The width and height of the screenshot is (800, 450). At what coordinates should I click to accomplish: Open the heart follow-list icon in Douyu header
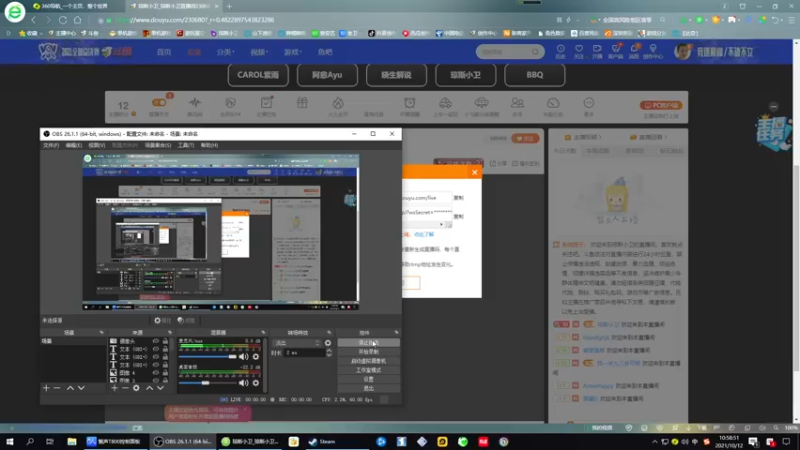click(579, 50)
